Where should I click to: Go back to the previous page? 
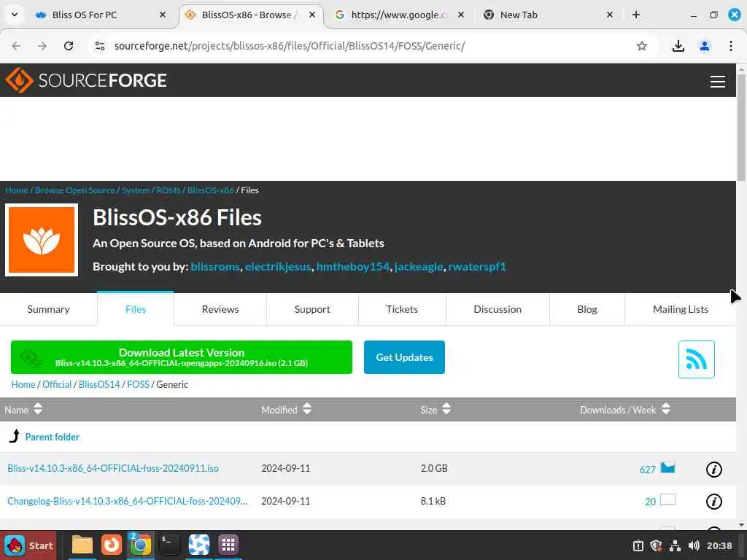(x=16, y=46)
